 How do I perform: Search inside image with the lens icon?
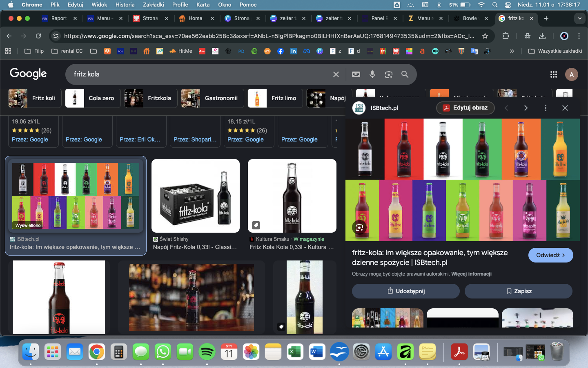[359, 228]
